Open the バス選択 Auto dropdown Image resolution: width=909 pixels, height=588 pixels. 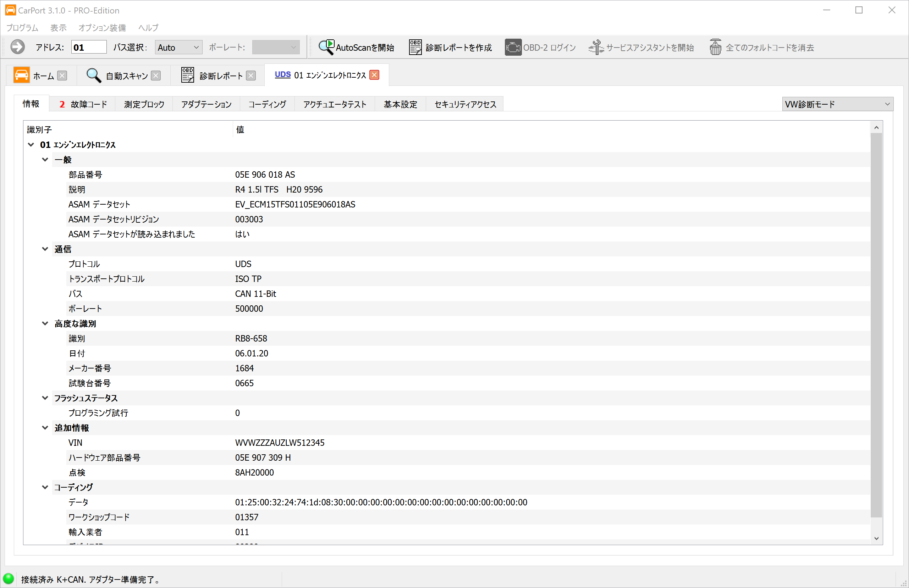tap(178, 48)
